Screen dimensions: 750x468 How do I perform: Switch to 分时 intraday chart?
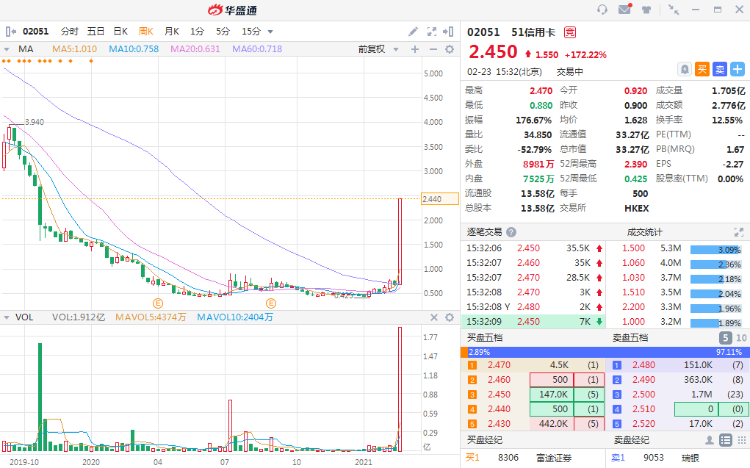pyautogui.click(x=69, y=32)
